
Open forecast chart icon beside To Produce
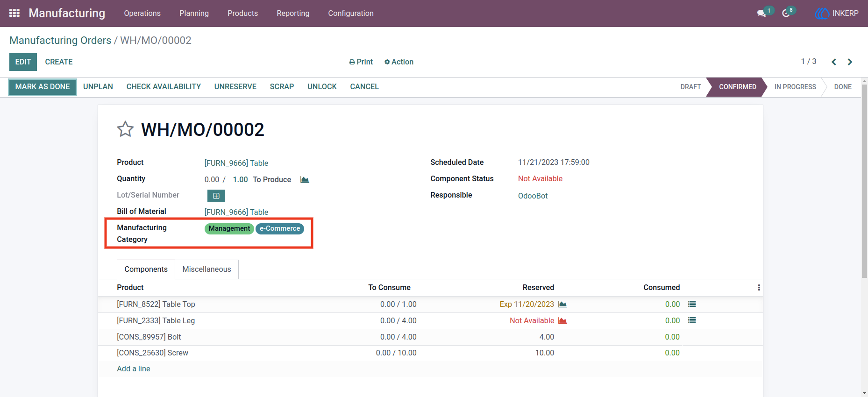(305, 179)
